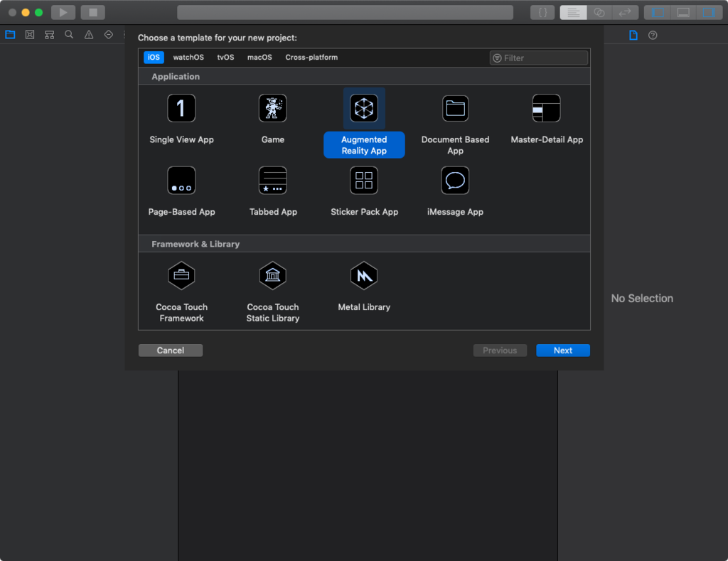Click the Previous button
The image size is (728, 561).
point(500,351)
